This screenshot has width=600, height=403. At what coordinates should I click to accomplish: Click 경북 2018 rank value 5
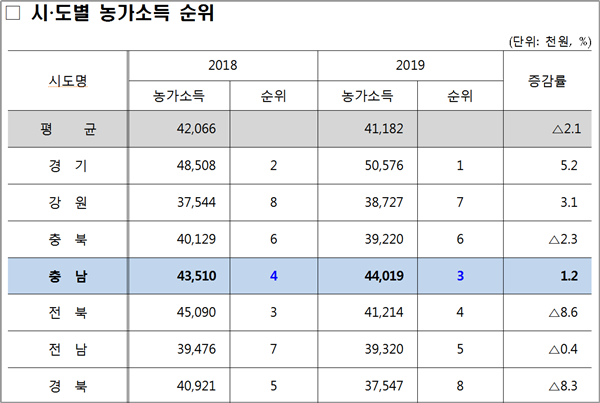[x=274, y=386]
